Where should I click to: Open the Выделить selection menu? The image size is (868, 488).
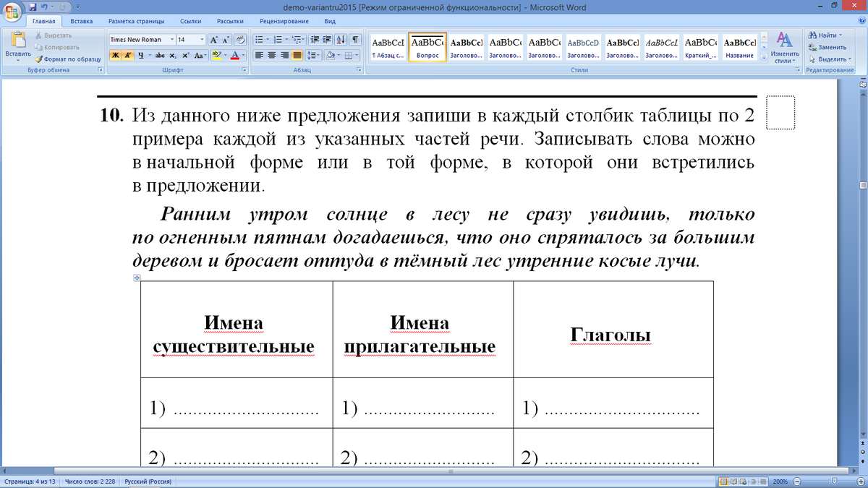829,59
